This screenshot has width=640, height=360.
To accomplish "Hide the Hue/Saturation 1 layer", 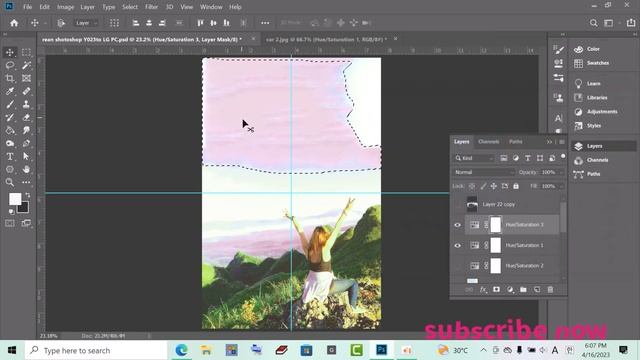I will tap(458, 245).
